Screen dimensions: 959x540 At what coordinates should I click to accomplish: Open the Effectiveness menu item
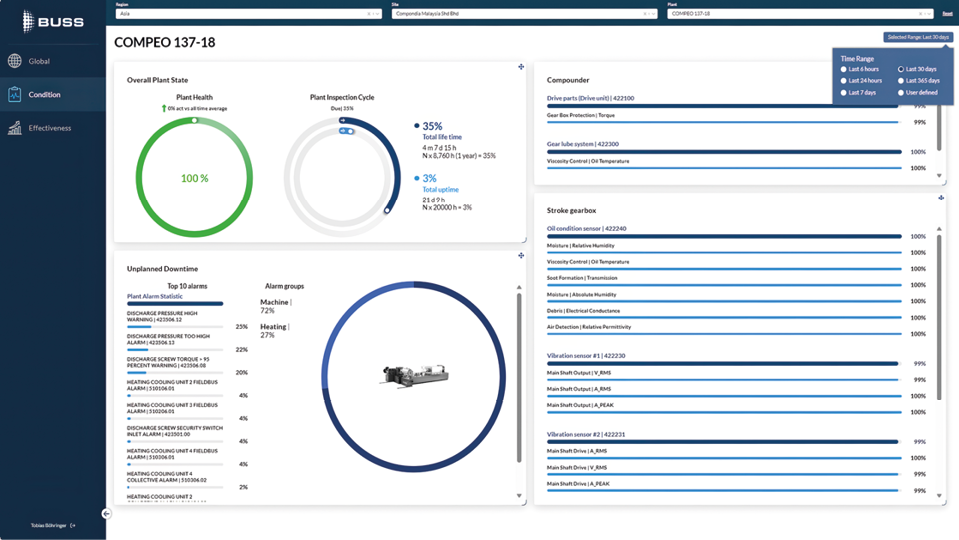(x=49, y=128)
